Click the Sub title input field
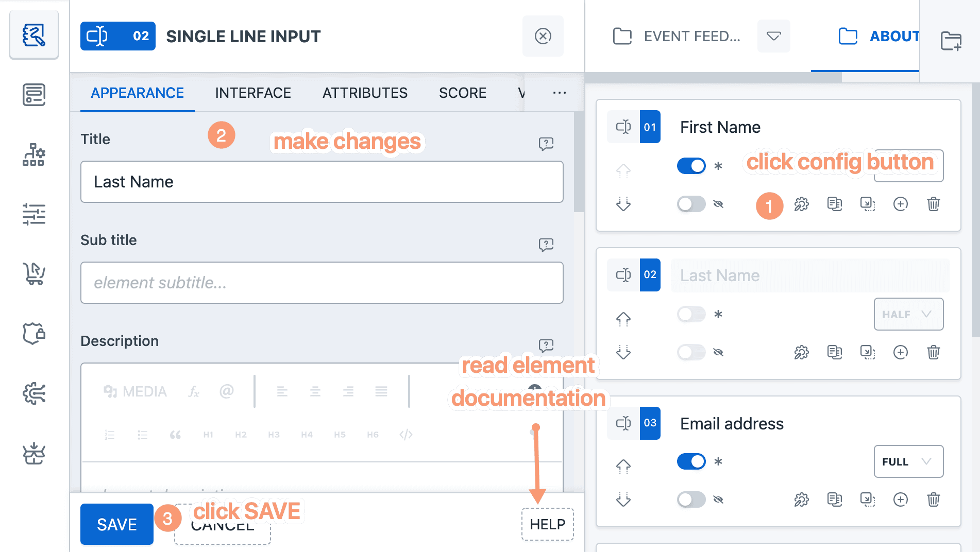The height and width of the screenshot is (552, 980). 322,283
